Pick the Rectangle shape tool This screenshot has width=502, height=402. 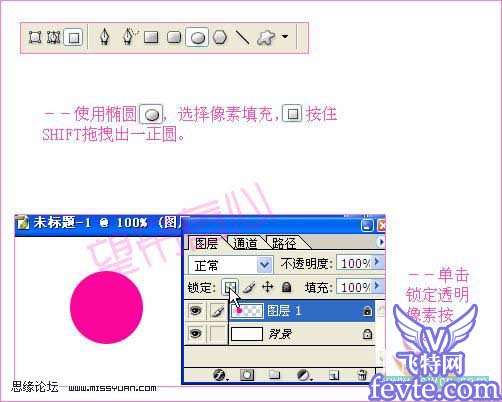tap(151, 37)
